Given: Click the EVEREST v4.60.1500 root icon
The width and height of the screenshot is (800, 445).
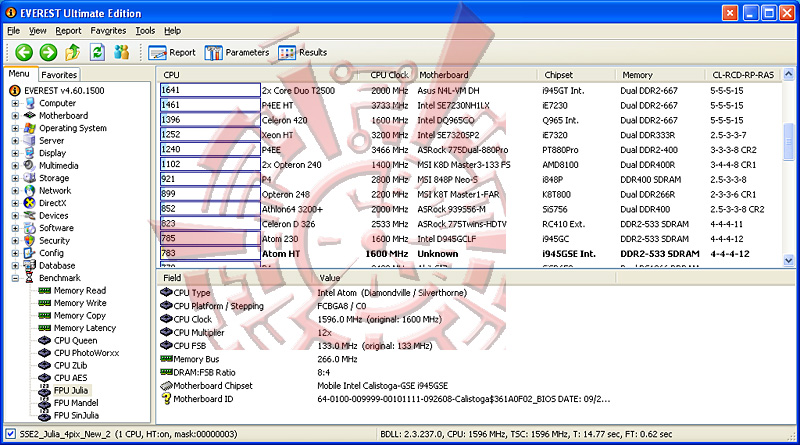Looking at the screenshot, I should point(14,90).
